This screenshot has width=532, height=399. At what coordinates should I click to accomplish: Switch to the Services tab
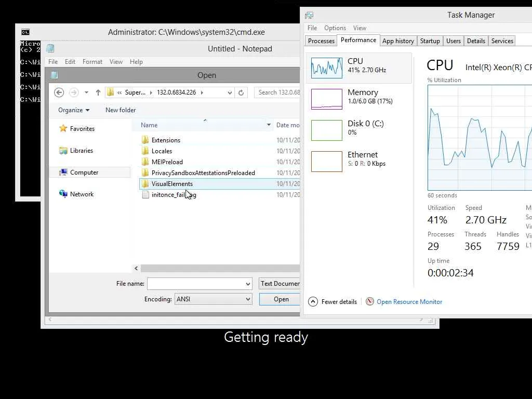502,41
